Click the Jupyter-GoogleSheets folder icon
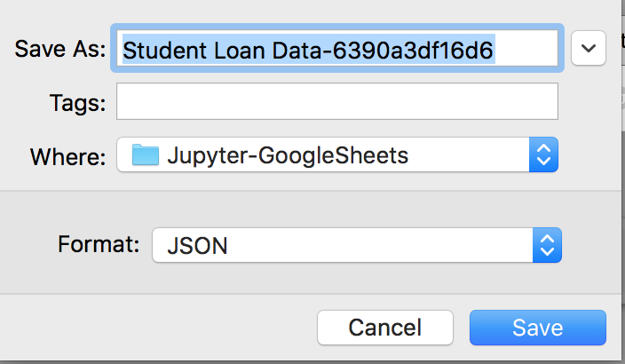625x364 pixels. (146, 154)
